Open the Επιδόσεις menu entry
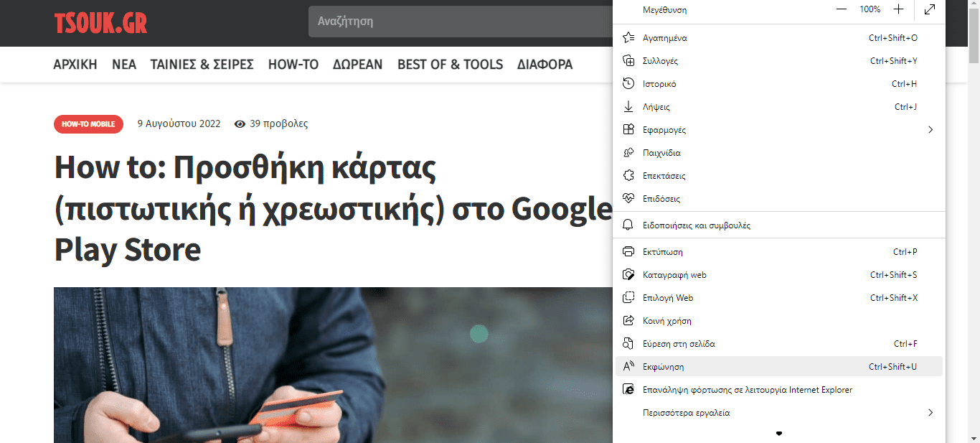 [x=660, y=198]
